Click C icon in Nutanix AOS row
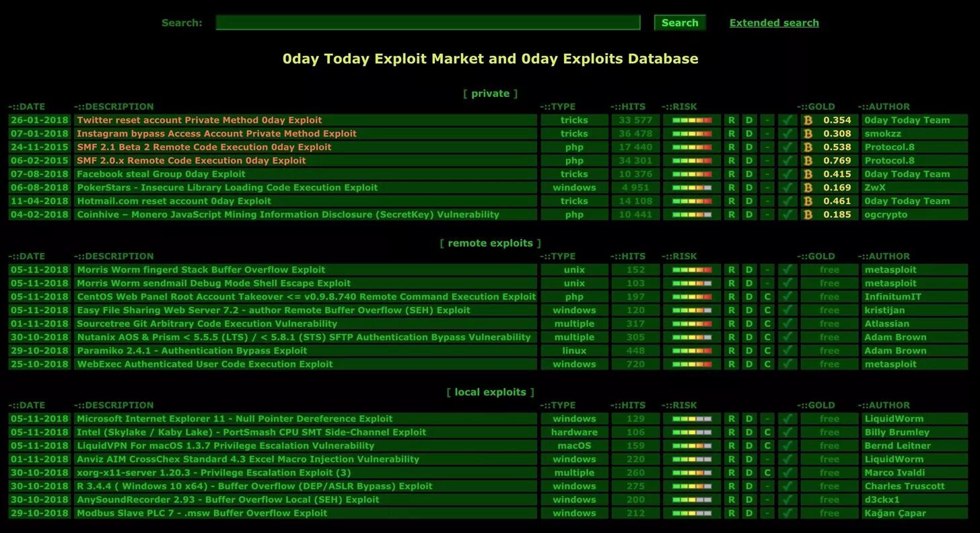 [767, 337]
